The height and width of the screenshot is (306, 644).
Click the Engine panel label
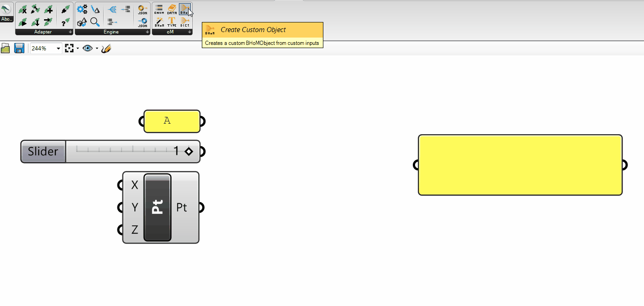111,32
